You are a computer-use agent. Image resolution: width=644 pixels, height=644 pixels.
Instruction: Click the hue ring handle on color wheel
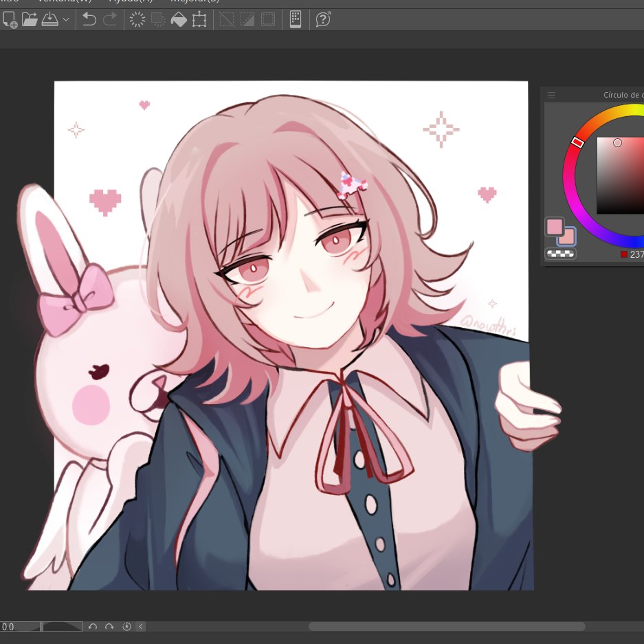point(577,142)
